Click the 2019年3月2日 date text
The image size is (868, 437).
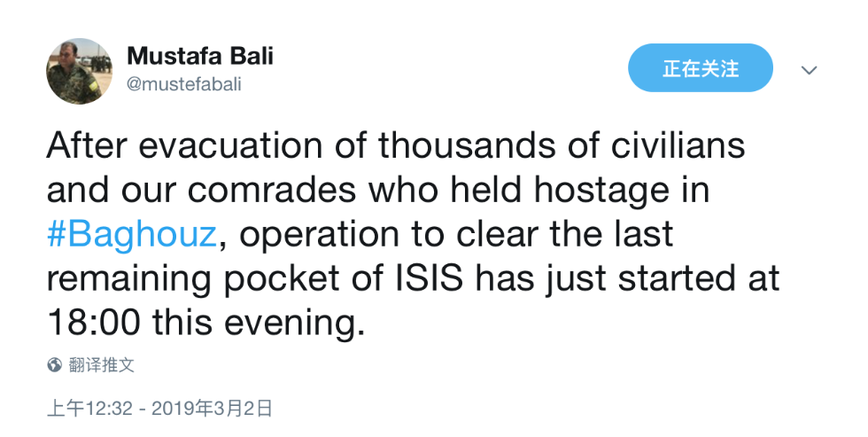(212, 409)
